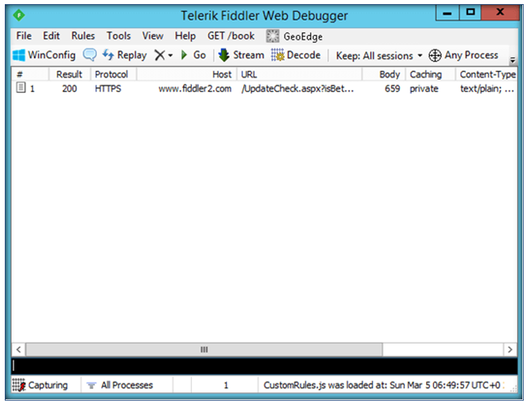The height and width of the screenshot is (402, 532).
Task: Click the Remove X icon
Action: click(x=159, y=55)
